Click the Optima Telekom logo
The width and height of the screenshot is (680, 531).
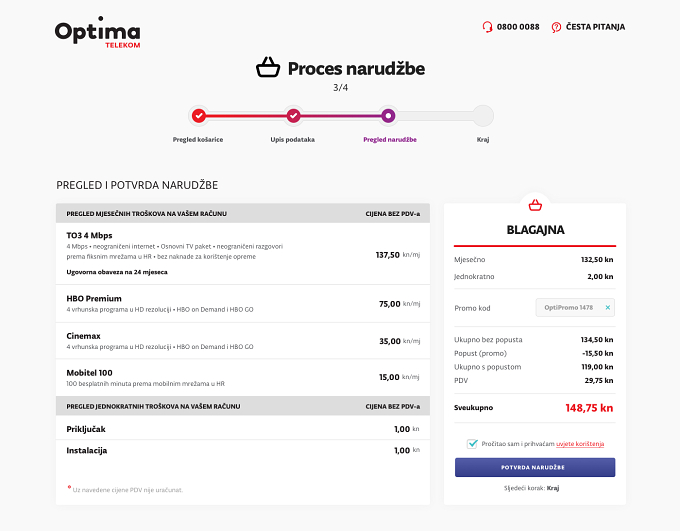(x=98, y=32)
